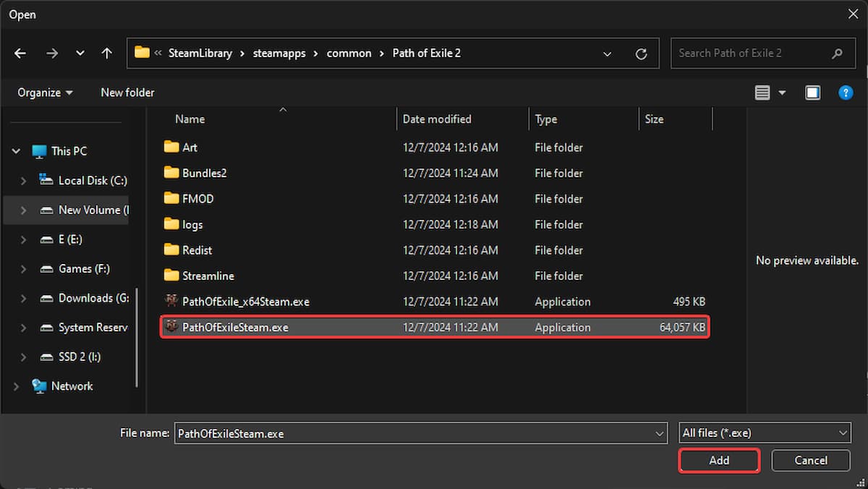The height and width of the screenshot is (489, 868).
Task: Expand the recent locations dropdown arrow
Action: pyautogui.click(x=80, y=54)
